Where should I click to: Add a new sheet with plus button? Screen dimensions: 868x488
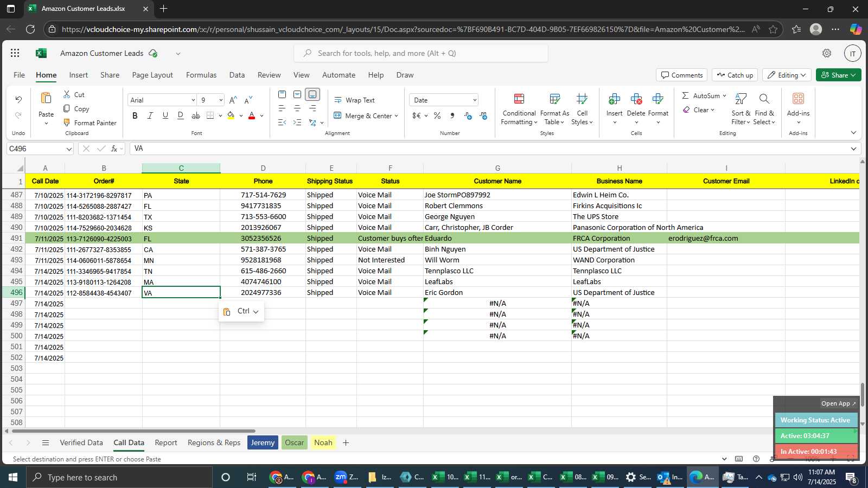pyautogui.click(x=346, y=442)
